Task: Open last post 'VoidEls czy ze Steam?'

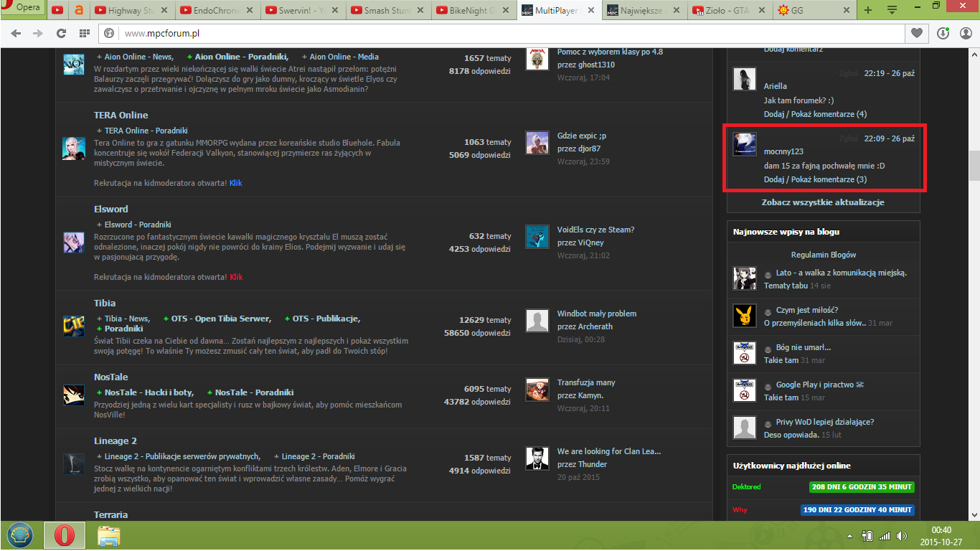Action: [595, 230]
